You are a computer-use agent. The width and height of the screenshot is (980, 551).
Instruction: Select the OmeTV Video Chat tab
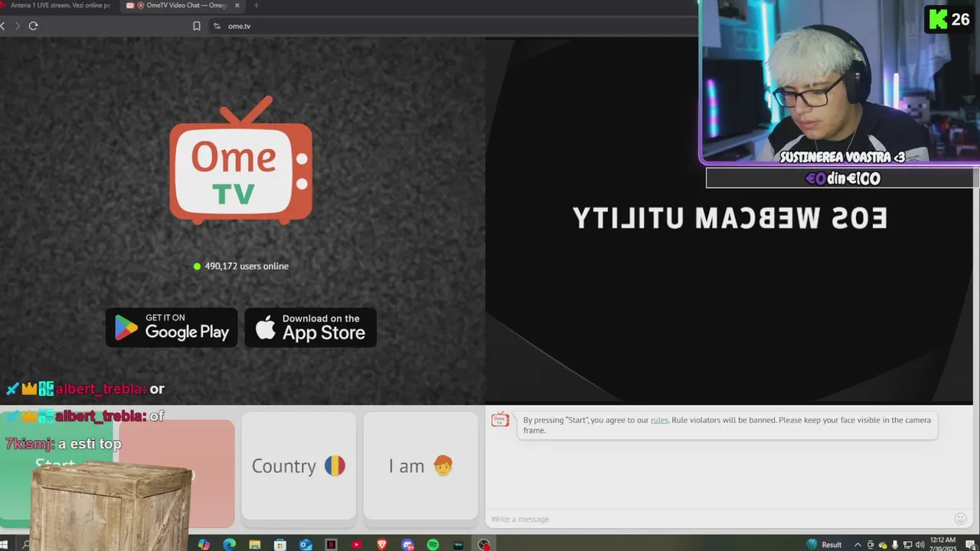click(x=184, y=5)
